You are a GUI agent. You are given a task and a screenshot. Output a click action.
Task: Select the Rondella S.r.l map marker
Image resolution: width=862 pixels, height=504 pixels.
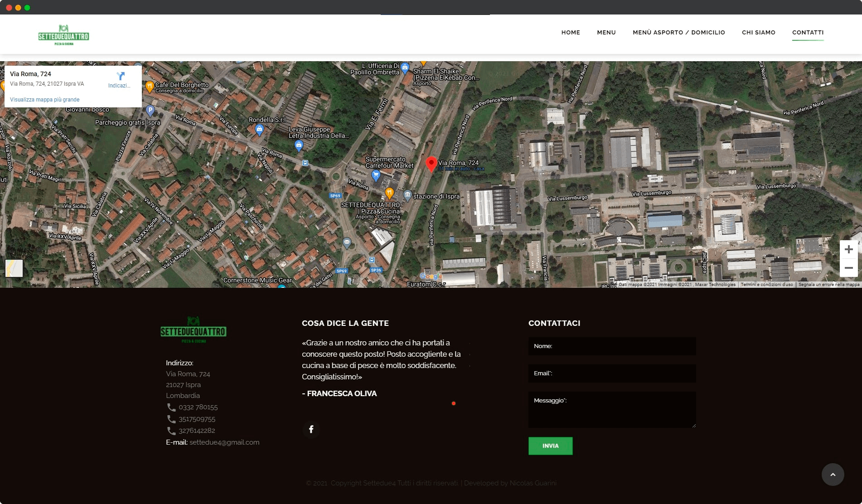259,130
